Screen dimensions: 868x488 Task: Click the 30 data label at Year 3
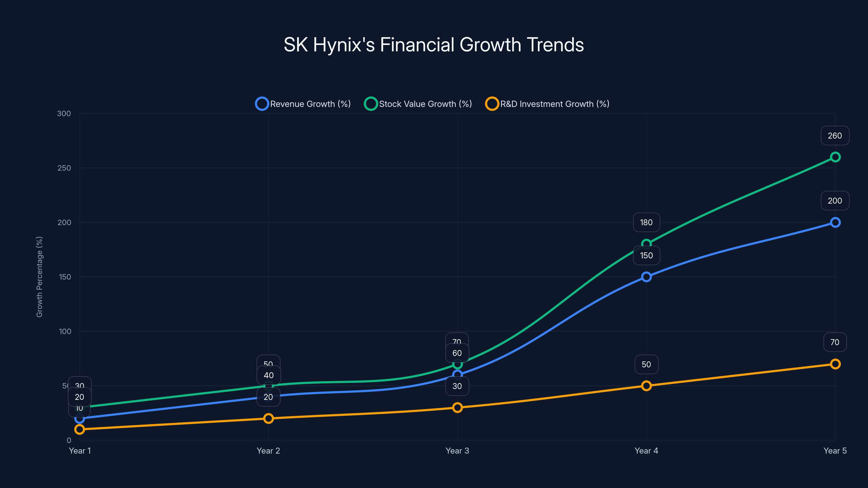(x=457, y=386)
